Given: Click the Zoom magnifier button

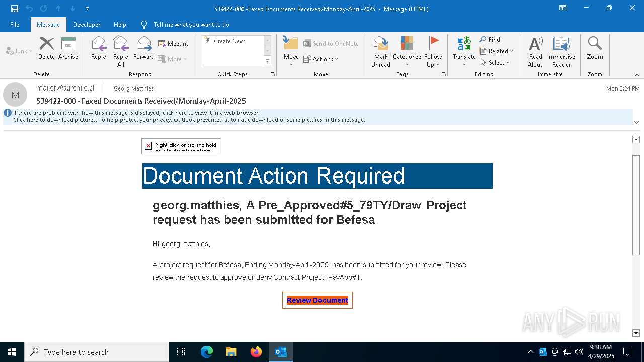Looking at the screenshot, I should point(595,48).
